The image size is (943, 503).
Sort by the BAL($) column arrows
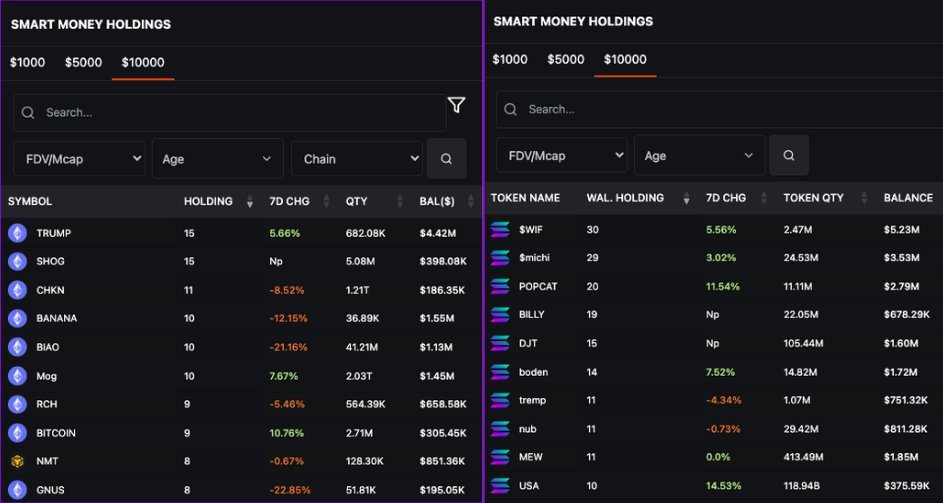[x=471, y=202]
